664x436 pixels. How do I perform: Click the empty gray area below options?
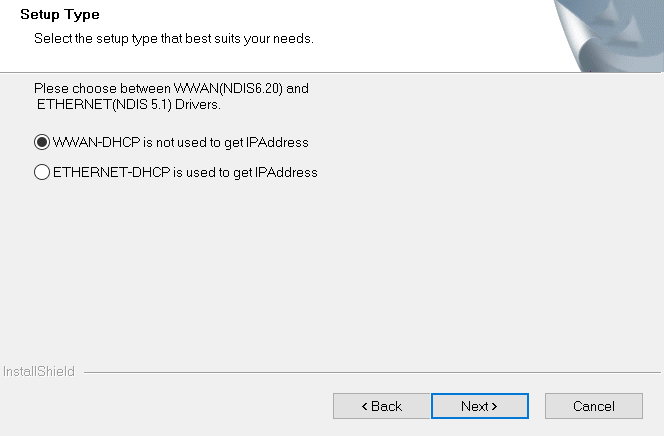pyautogui.click(x=330, y=270)
